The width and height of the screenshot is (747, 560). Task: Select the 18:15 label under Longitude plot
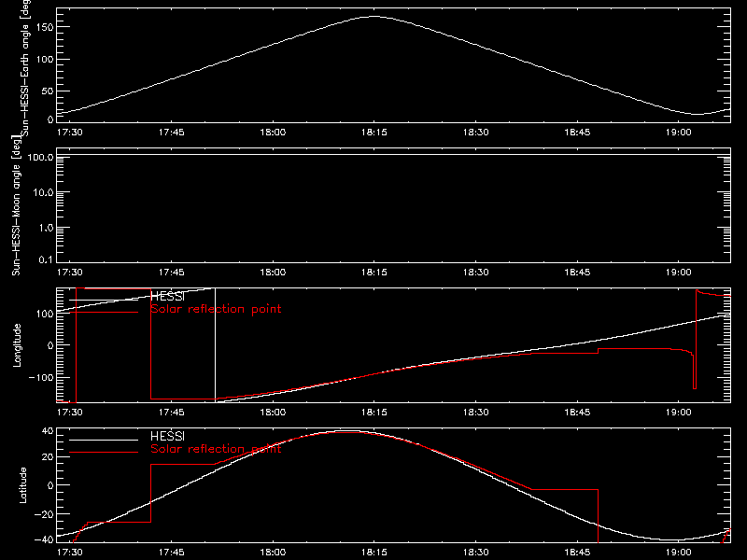(374, 412)
